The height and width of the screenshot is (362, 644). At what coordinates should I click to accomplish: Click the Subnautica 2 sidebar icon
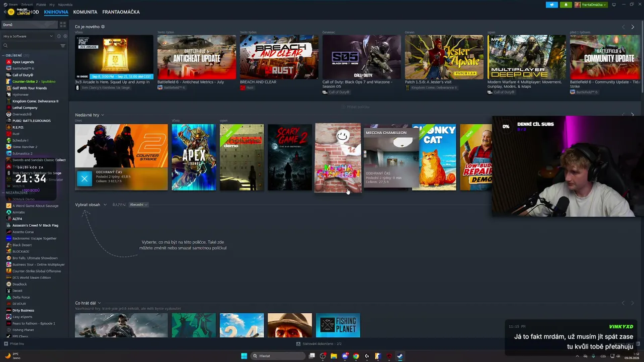tap(9, 153)
